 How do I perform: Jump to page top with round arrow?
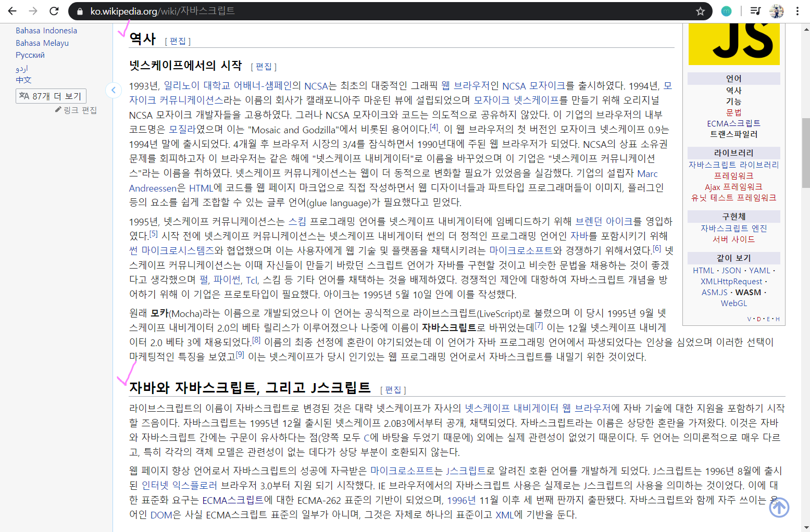[779, 507]
